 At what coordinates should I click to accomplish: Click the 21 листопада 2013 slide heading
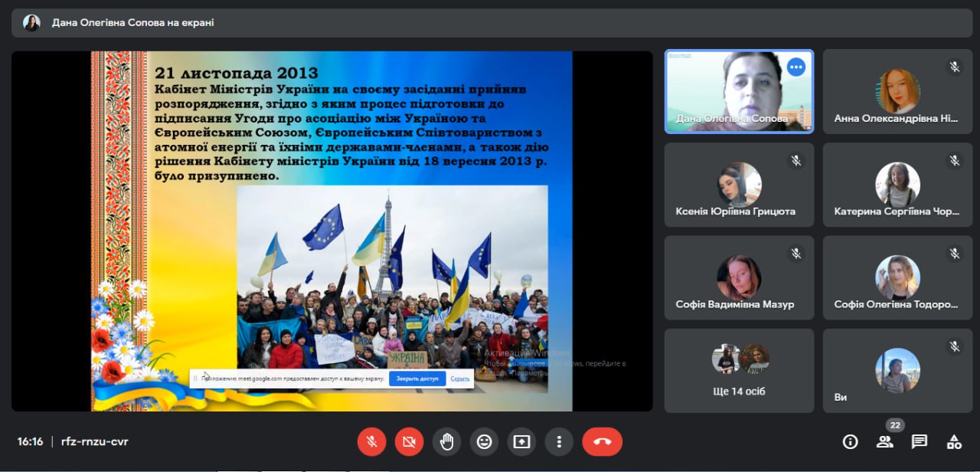click(x=237, y=73)
